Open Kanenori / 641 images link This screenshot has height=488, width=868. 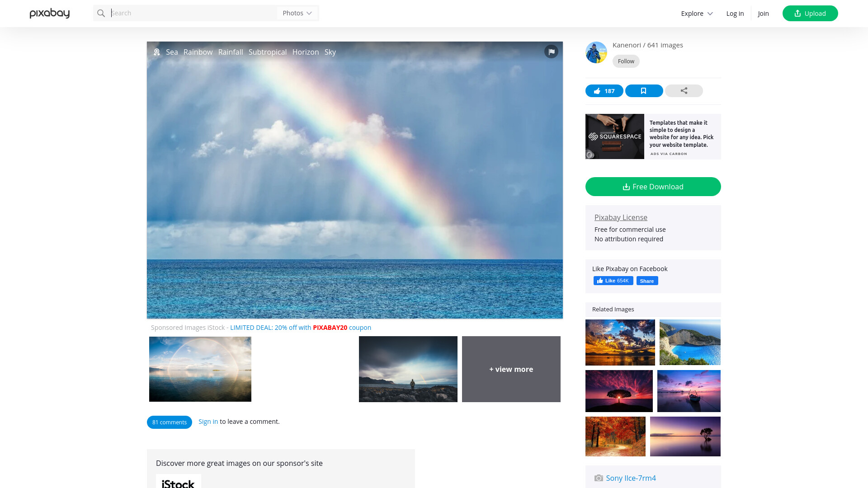[648, 45]
